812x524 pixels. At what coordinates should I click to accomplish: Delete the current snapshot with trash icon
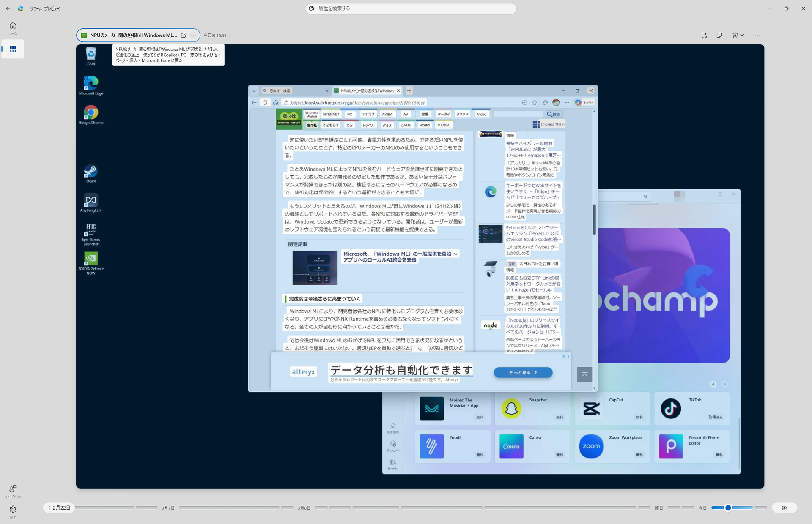[735, 35]
